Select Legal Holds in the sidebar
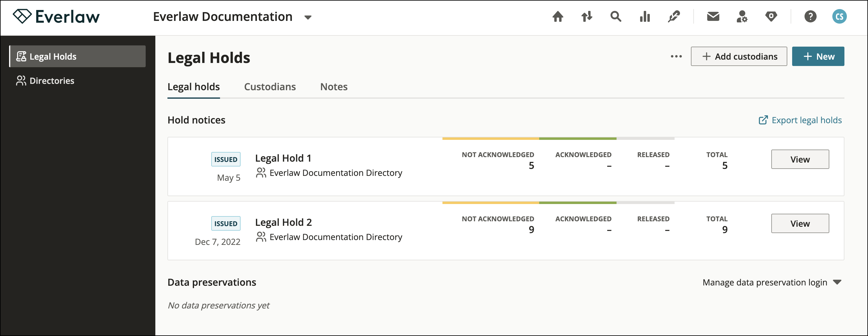This screenshot has height=336, width=868. pyautogui.click(x=53, y=56)
